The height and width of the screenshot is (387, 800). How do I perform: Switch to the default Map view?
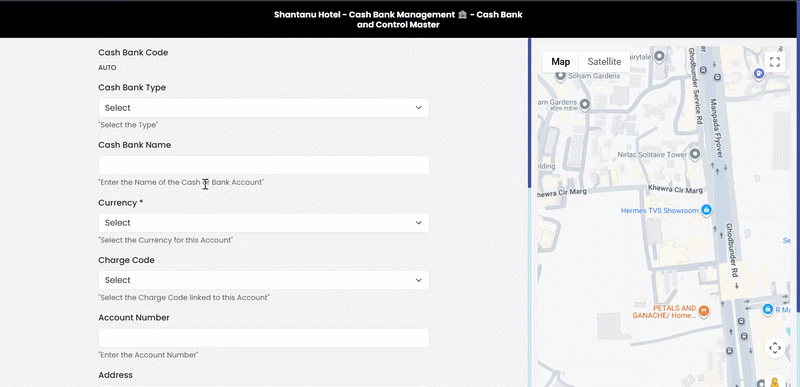coord(560,62)
